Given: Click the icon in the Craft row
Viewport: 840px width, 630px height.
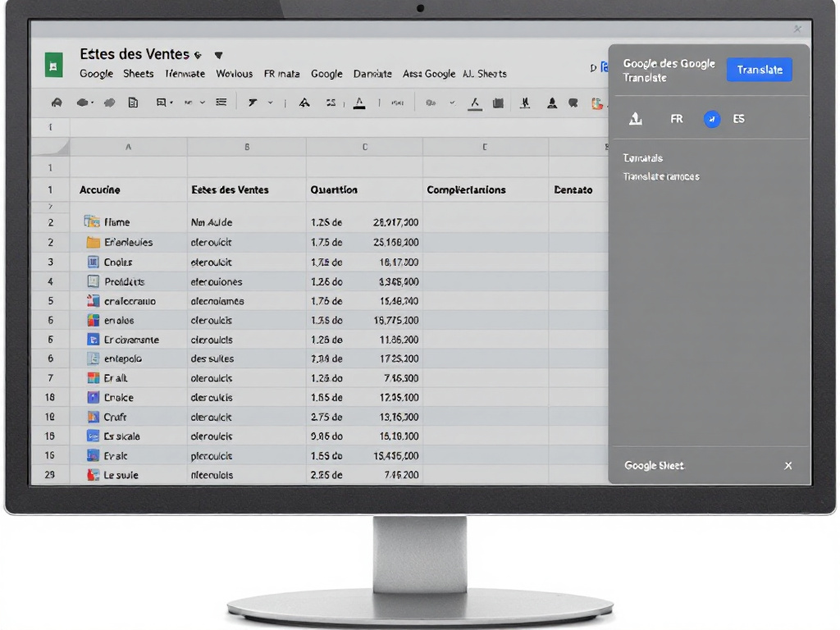Looking at the screenshot, I should pyautogui.click(x=94, y=416).
